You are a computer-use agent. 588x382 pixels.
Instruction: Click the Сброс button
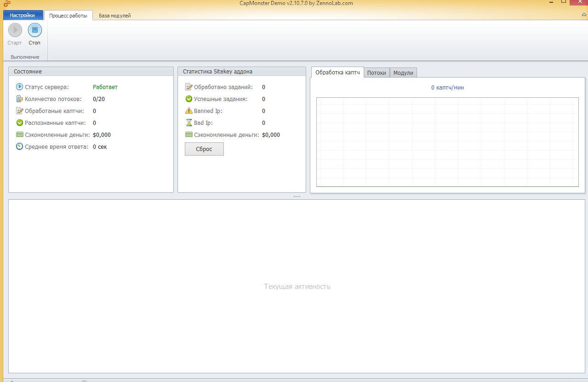tap(204, 149)
